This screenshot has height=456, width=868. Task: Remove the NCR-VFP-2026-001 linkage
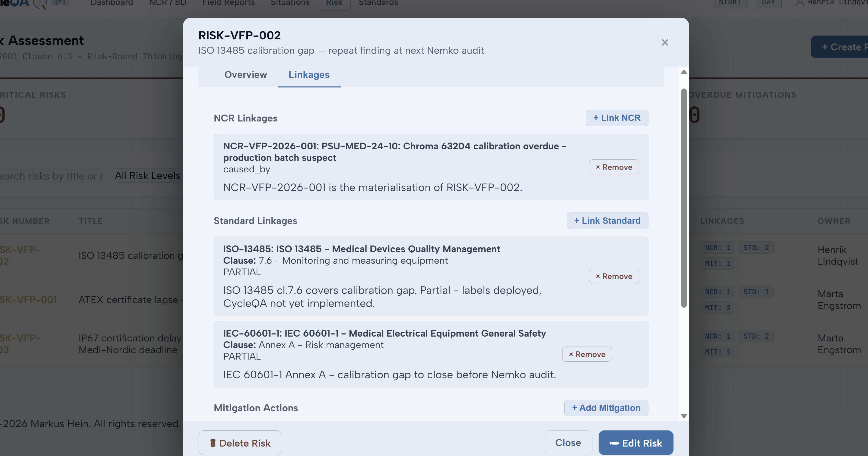coord(614,167)
